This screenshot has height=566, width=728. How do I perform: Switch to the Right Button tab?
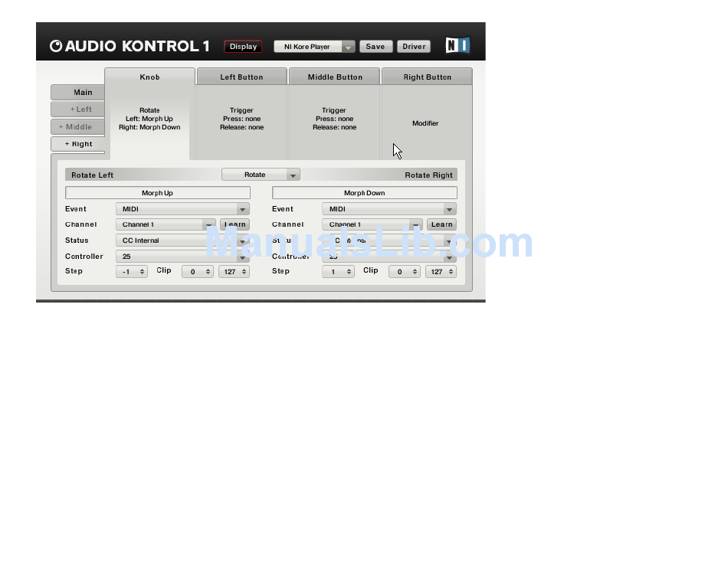(x=427, y=77)
